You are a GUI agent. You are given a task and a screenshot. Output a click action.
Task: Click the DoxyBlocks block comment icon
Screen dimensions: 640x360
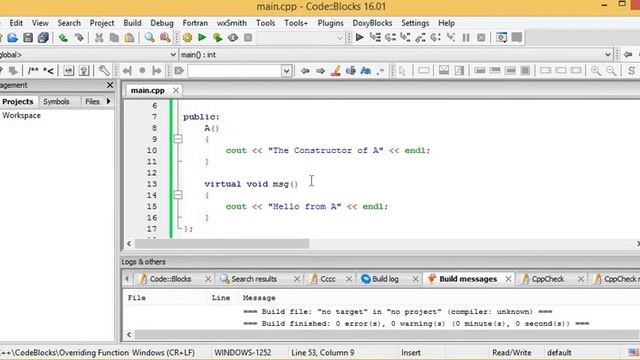click(x=33, y=71)
